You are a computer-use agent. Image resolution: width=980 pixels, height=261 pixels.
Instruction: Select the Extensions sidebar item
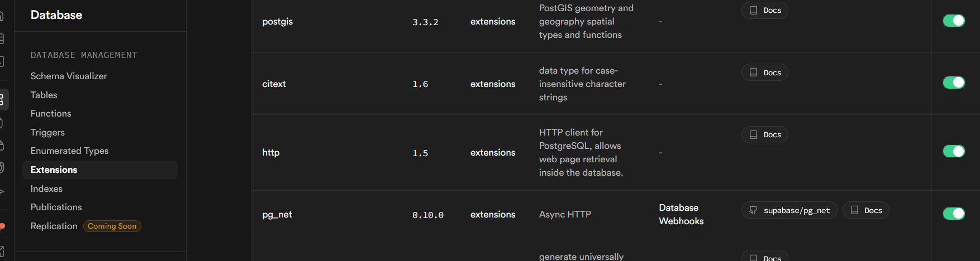[x=100, y=170]
